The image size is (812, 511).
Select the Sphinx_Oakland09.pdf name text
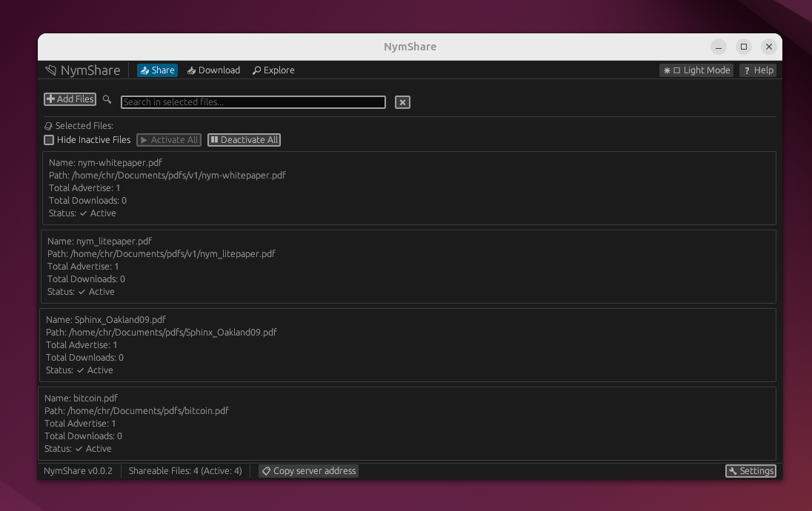[x=106, y=320]
